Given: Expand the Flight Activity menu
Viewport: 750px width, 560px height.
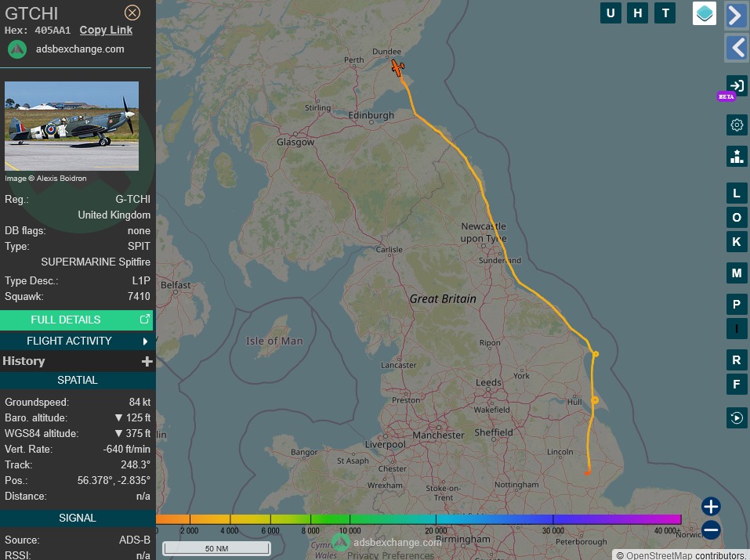Looking at the screenshot, I should (x=77, y=341).
